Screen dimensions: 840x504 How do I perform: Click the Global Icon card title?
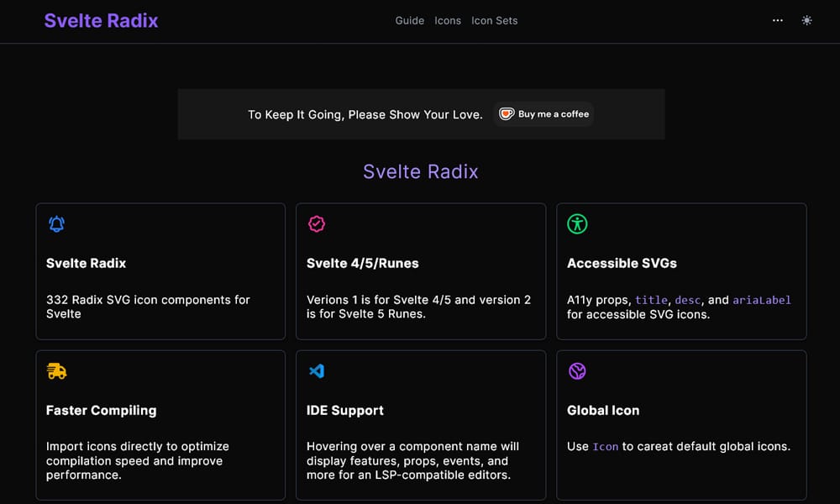(x=602, y=410)
